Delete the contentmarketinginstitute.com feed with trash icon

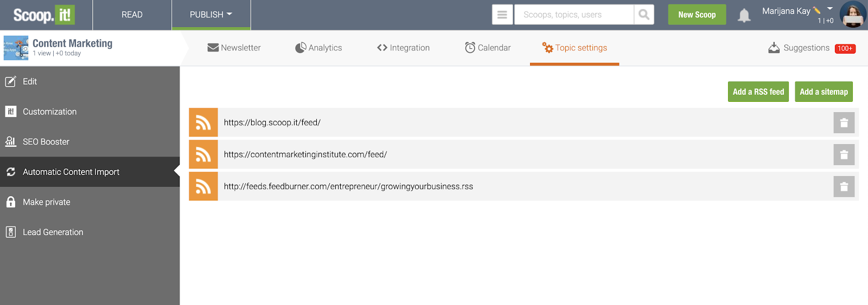844,154
